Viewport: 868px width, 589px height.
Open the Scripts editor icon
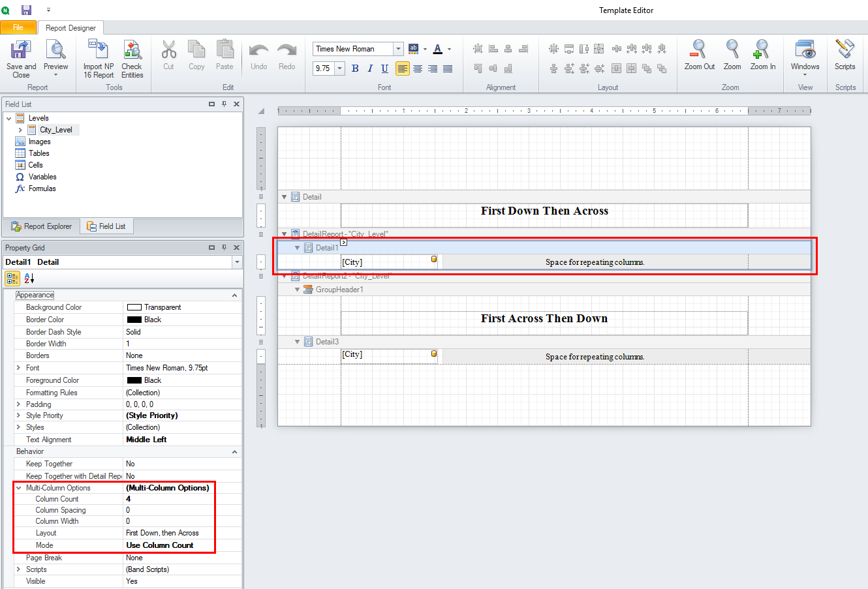click(x=845, y=50)
